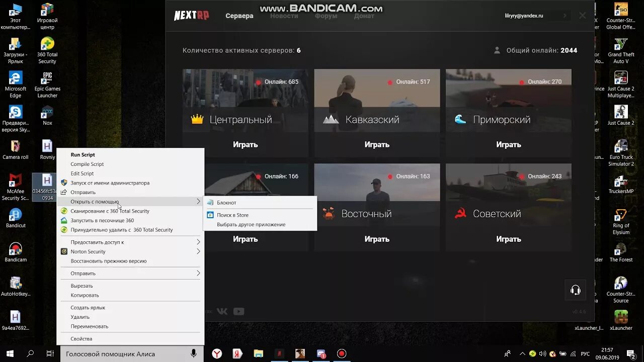Viewport: 644px width, 362px height.
Task: Select the Euro Truck Simulator 2 icon
Action: 621,153
